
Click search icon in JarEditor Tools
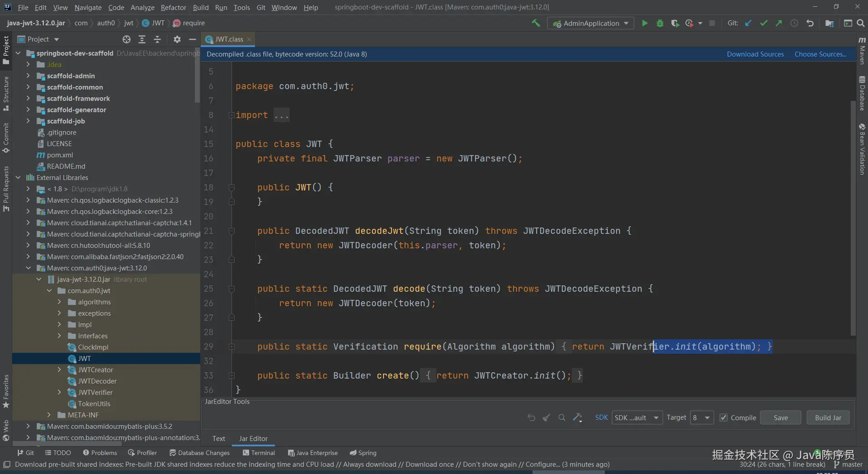561,417
